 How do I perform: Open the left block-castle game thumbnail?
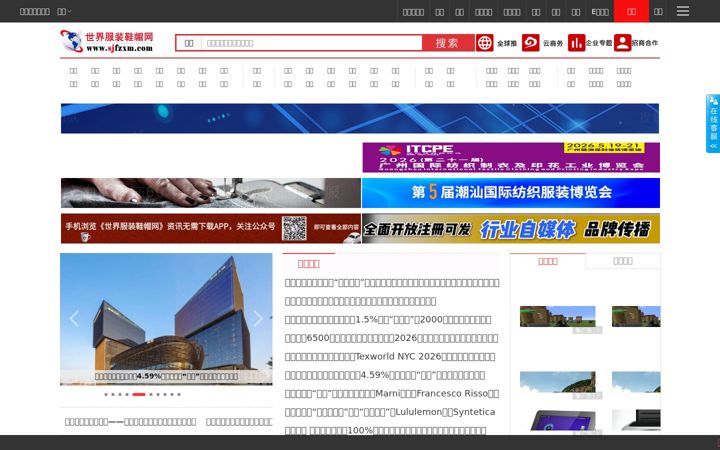pyautogui.click(x=557, y=316)
